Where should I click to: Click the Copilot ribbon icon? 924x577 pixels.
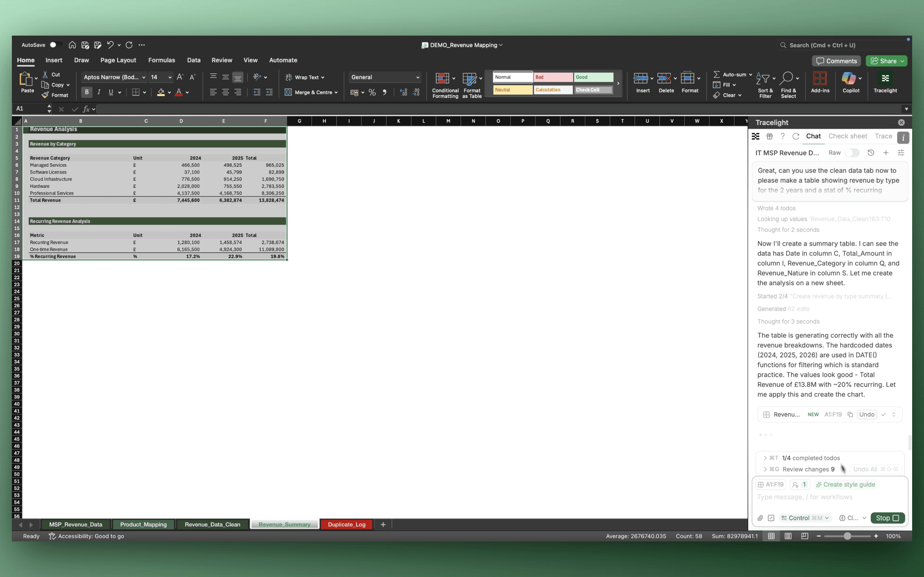tap(848, 79)
